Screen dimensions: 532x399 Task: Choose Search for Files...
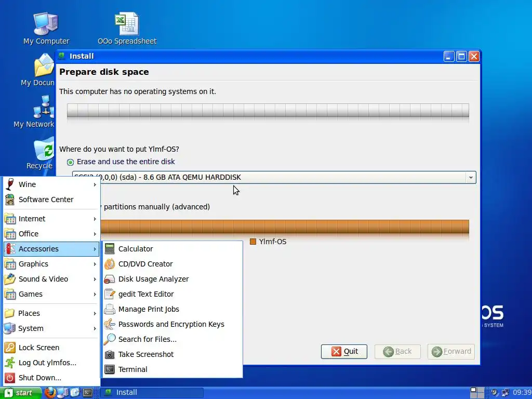tap(172, 339)
